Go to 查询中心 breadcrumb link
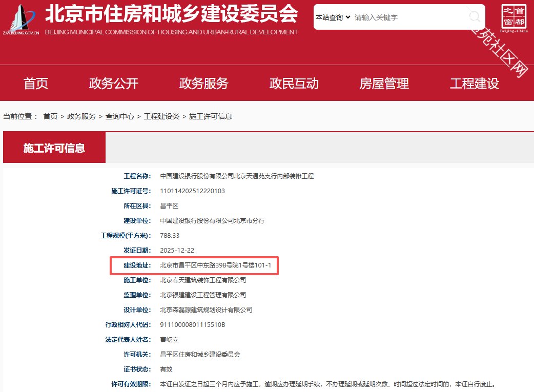 point(120,116)
